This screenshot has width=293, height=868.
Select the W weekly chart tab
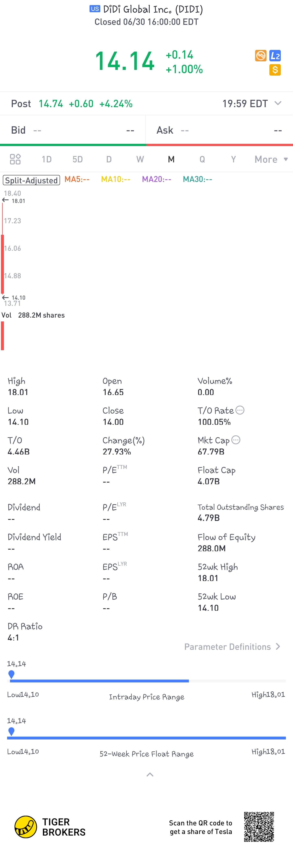click(x=140, y=159)
